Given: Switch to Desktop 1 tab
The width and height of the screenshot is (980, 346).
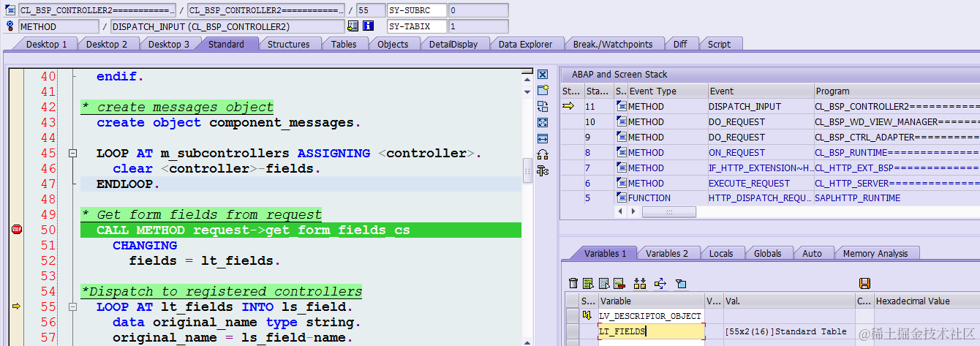Looking at the screenshot, I should tap(46, 44).
